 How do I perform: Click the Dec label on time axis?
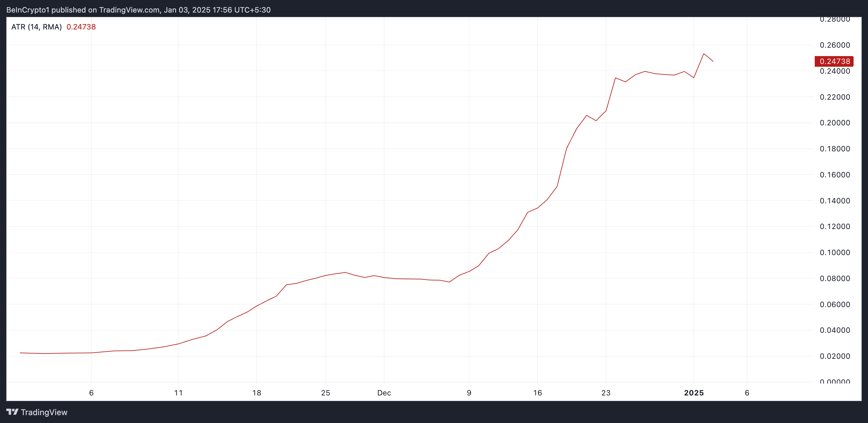point(384,393)
